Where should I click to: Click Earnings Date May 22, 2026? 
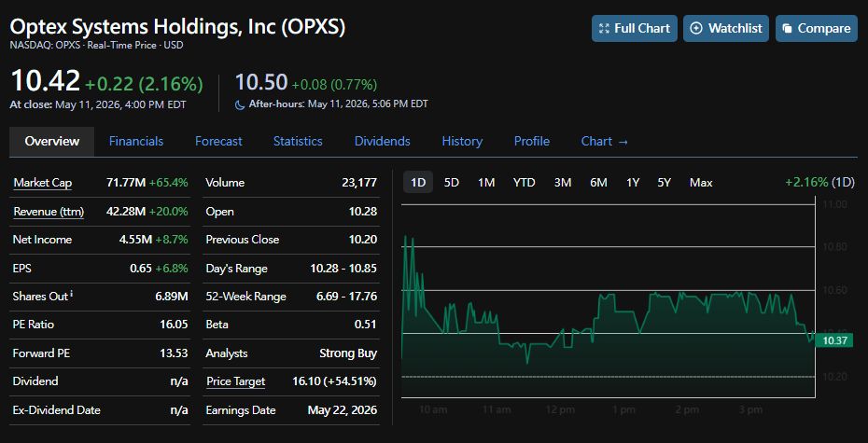tap(343, 410)
